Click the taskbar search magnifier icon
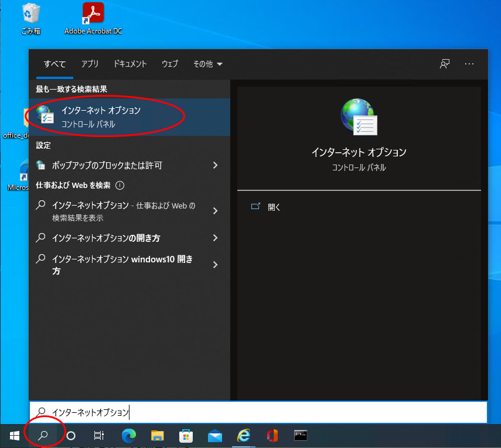This screenshot has height=448, width=501. coord(43,435)
